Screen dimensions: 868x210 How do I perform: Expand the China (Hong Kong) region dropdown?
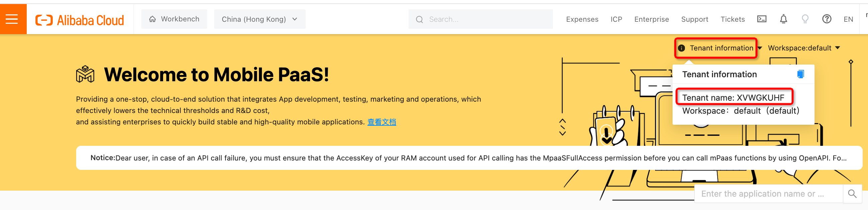click(x=260, y=19)
